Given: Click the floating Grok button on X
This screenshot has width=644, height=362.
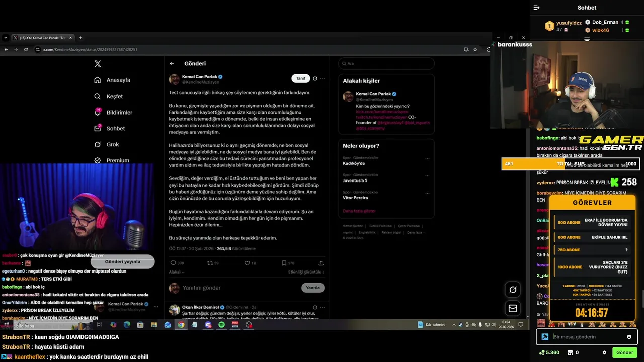Looking at the screenshot, I should pos(513,290).
